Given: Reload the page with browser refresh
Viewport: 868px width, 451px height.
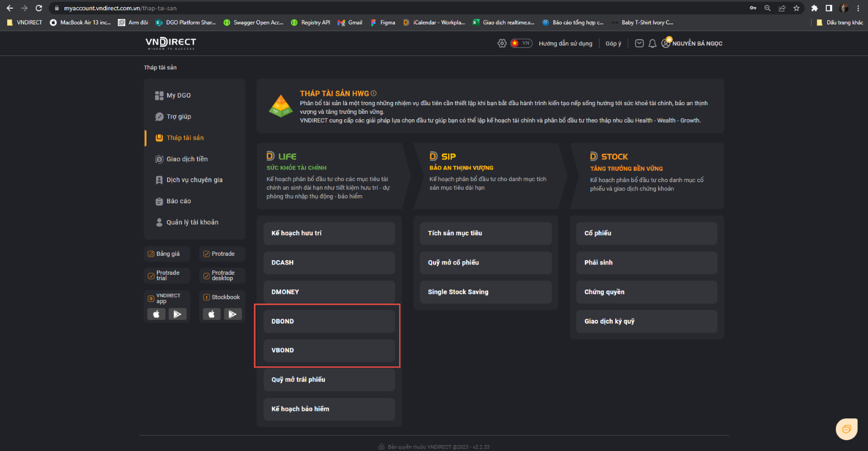Looking at the screenshot, I should (39, 8).
